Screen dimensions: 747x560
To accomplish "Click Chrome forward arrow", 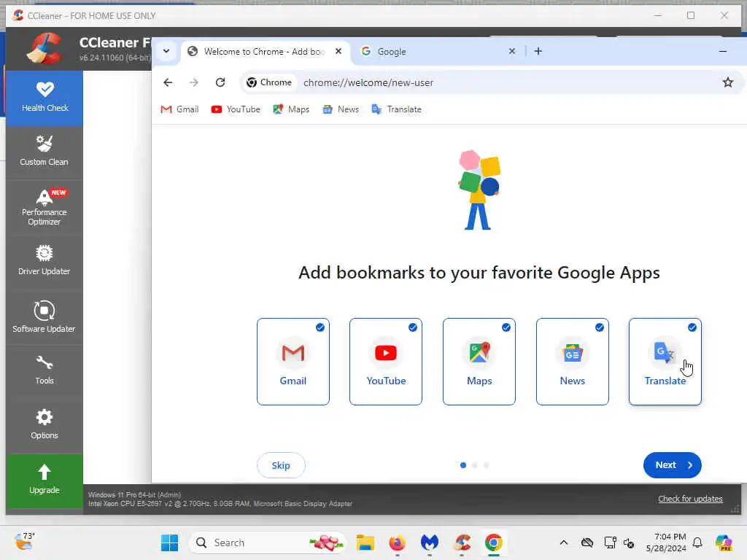I will click(194, 82).
